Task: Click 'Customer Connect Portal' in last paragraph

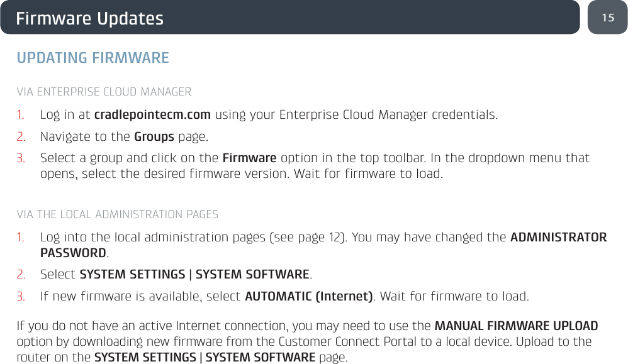Action: pos(347,341)
